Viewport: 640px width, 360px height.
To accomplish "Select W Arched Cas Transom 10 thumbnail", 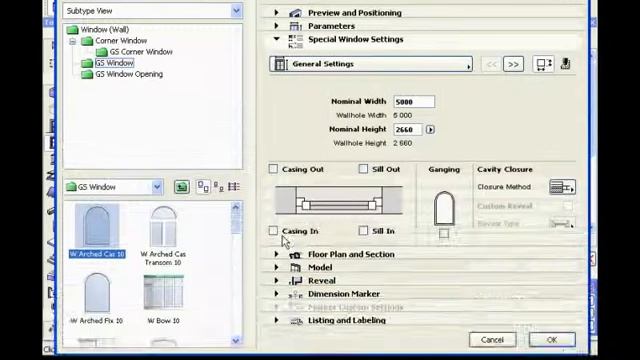I will pos(163,227).
